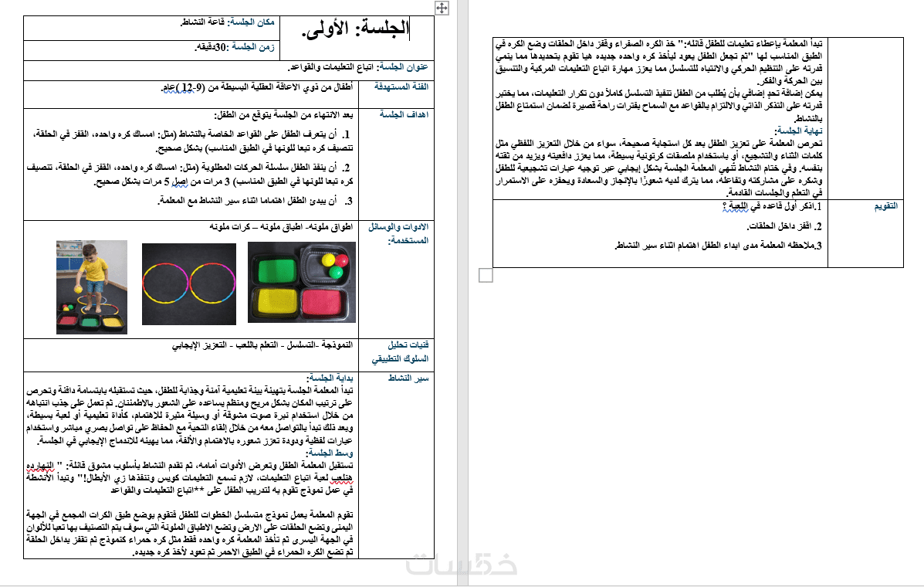Click the table resize handle on the right page

point(486,275)
